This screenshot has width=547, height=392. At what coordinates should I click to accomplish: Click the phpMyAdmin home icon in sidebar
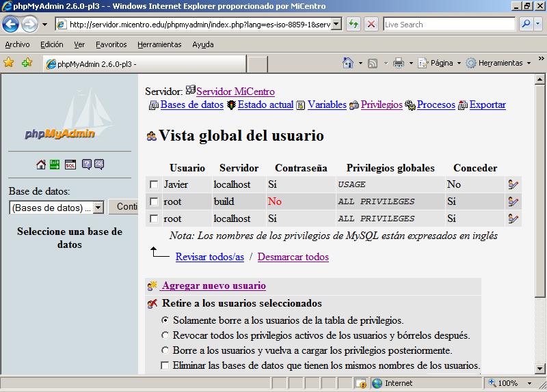(x=41, y=165)
